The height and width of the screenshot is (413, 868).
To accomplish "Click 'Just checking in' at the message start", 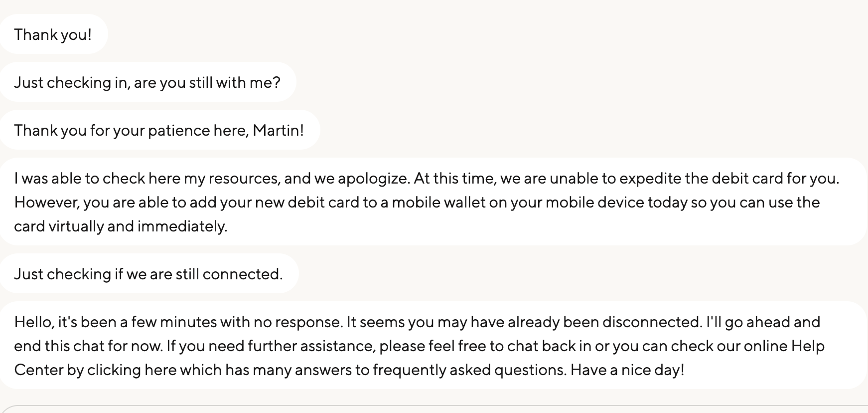I will 71,83.
